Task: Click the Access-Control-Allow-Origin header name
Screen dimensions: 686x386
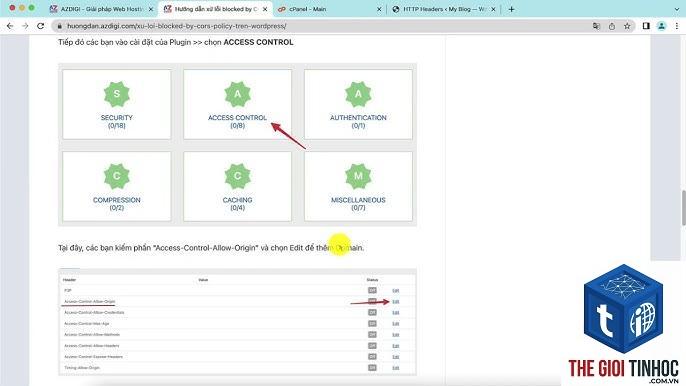Action: [90, 302]
